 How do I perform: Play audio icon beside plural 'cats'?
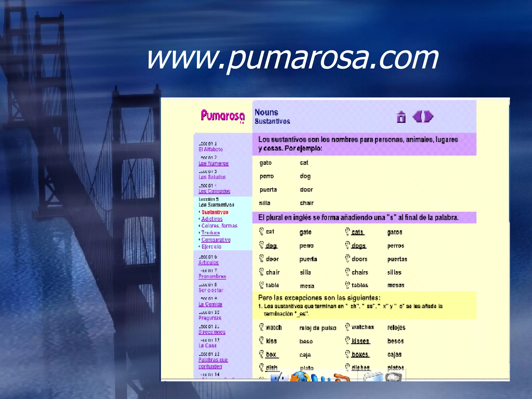tap(348, 231)
